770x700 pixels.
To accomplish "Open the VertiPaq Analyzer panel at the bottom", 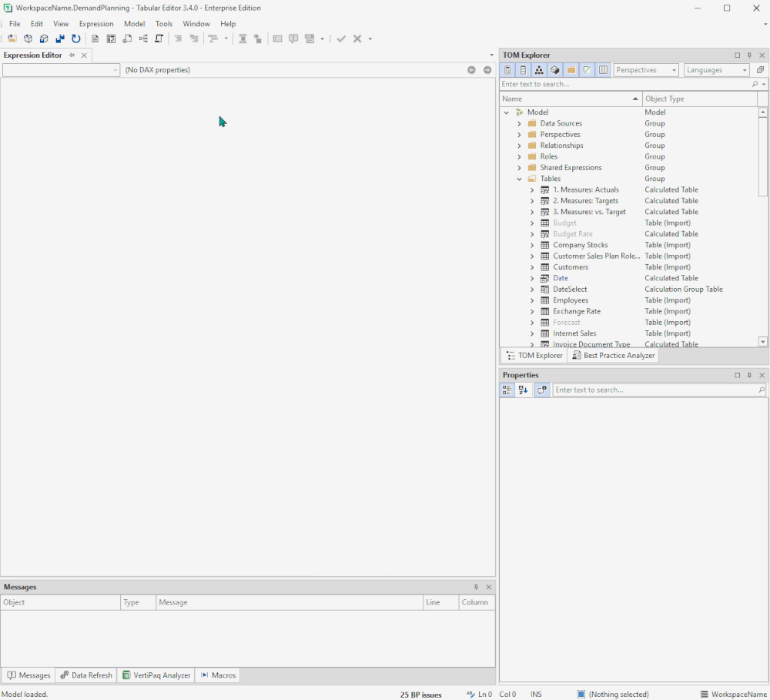I will 156,675.
